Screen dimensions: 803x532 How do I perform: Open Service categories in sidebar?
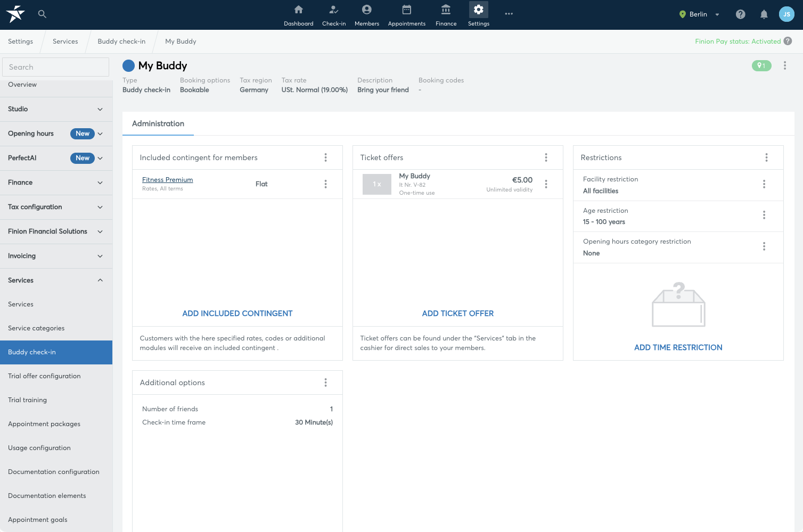[56, 328]
